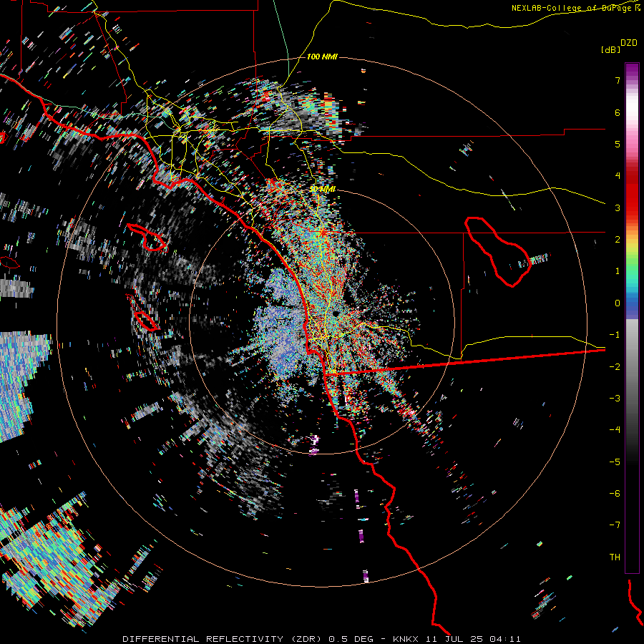Click the KNKX station identifier in caption
This screenshot has width=644, height=644.
click(406, 639)
